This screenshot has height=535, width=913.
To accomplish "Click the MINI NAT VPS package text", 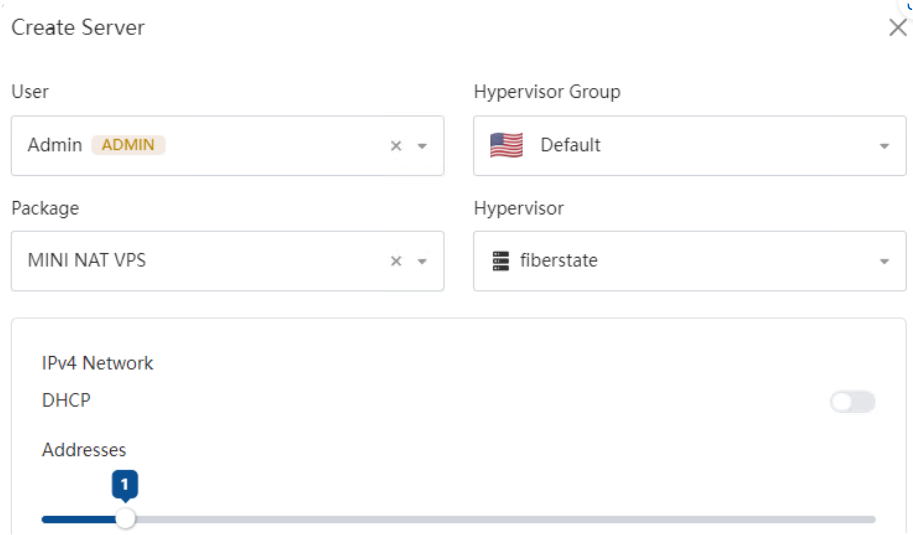I will pos(87,260).
